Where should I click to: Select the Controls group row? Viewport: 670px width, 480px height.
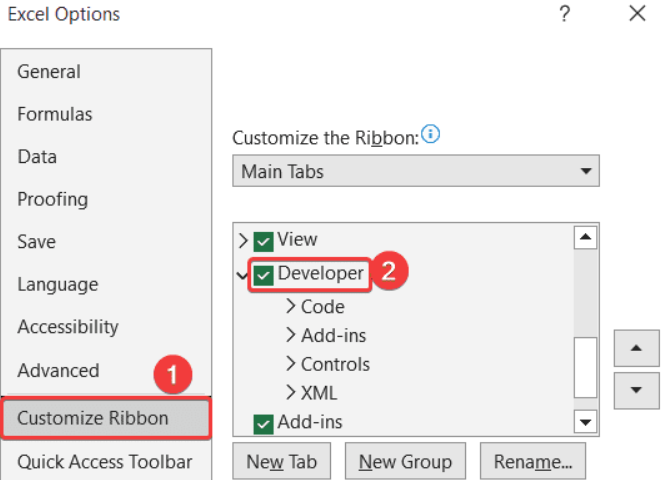(x=335, y=365)
